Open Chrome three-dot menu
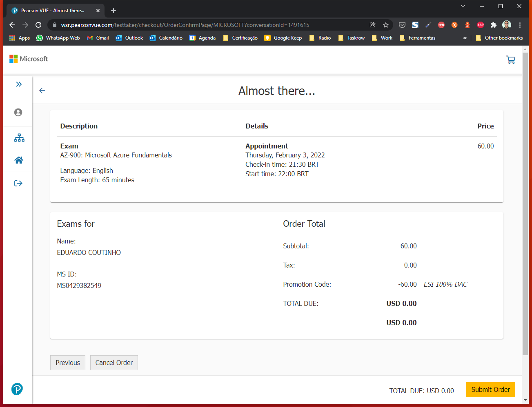 (x=520, y=25)
